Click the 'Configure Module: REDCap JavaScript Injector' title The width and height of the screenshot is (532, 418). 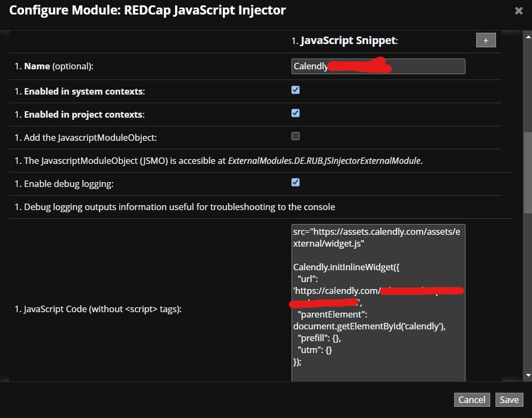(x=148, y=10)
